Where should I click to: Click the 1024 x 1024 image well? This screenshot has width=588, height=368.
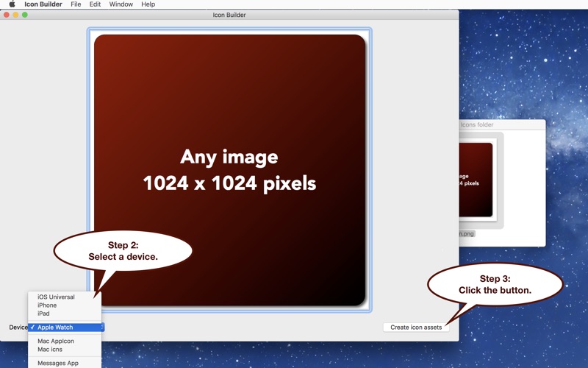[229, 170]
